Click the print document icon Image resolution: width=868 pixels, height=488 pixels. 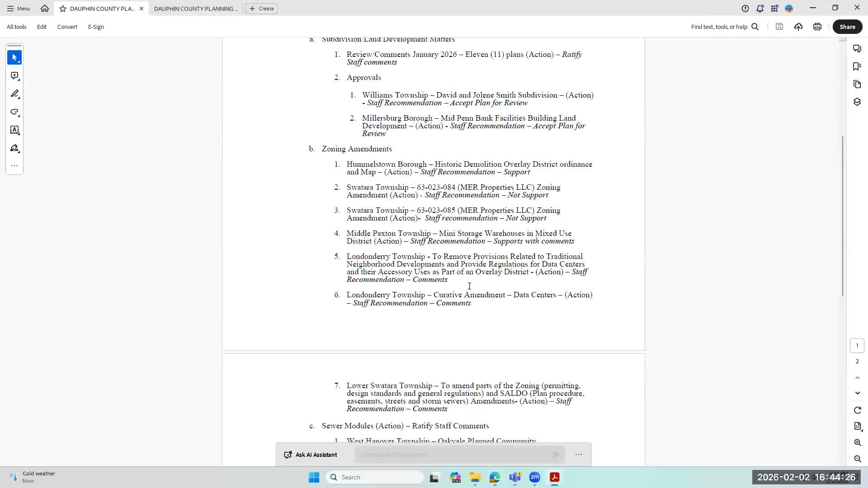click(817, 27)
